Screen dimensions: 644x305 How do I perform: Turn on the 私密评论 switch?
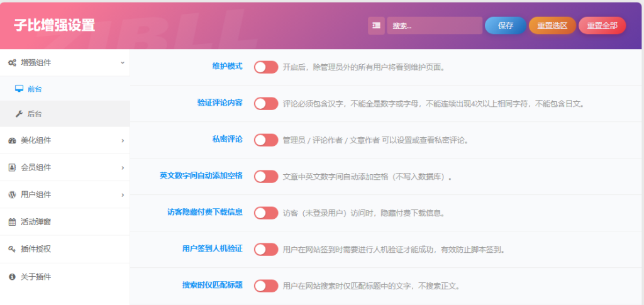(x=266, y=140)
